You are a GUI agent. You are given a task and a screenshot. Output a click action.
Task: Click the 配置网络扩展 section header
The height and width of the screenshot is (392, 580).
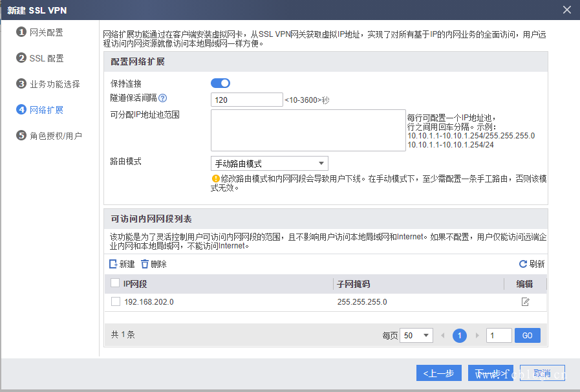pyautogui.click(x=138, y=62)
